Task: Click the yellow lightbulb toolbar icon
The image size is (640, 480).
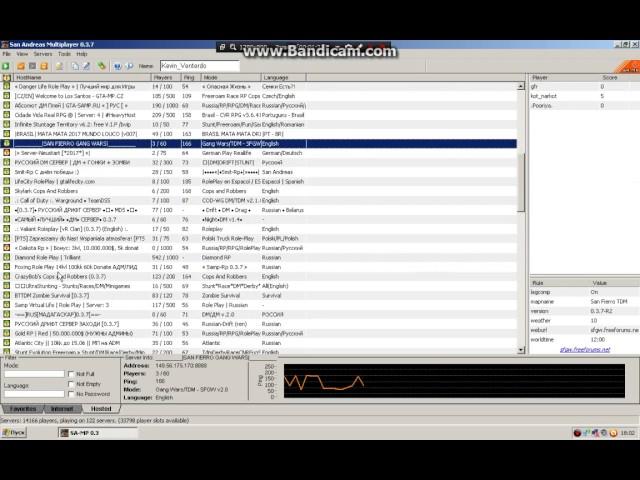Action: [59, 66]
